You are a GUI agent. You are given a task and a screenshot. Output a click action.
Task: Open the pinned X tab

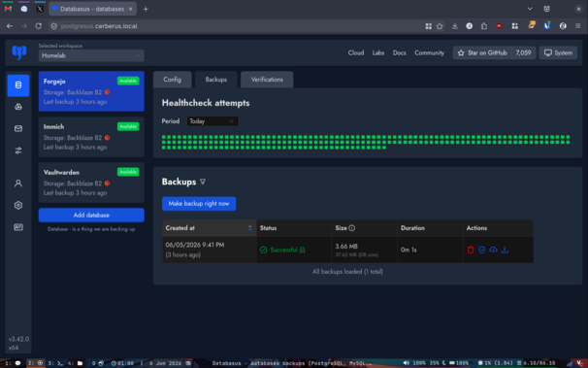[40, 9]
